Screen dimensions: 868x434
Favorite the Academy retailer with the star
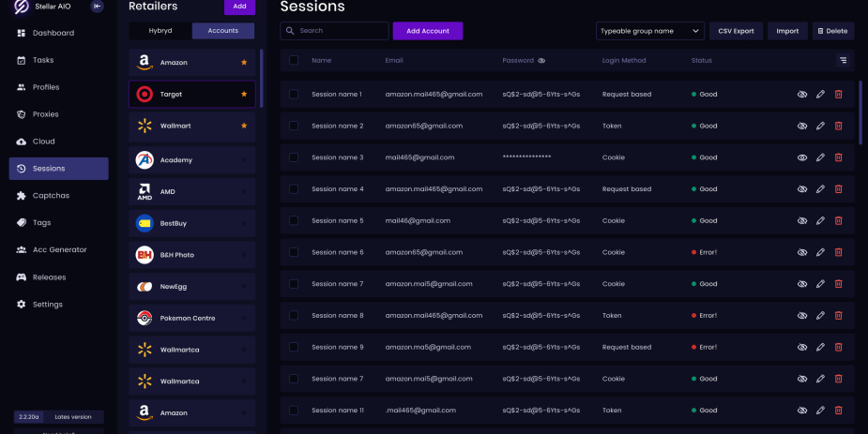coord(244,160)
